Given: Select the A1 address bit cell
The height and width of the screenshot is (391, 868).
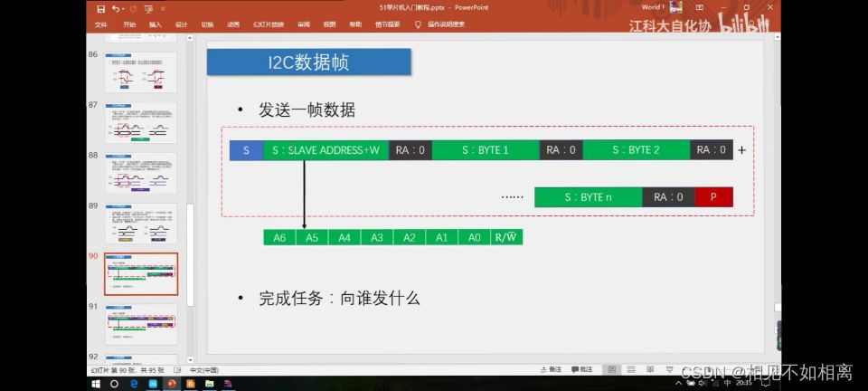Looking at the screenshot, I should 442,238.
